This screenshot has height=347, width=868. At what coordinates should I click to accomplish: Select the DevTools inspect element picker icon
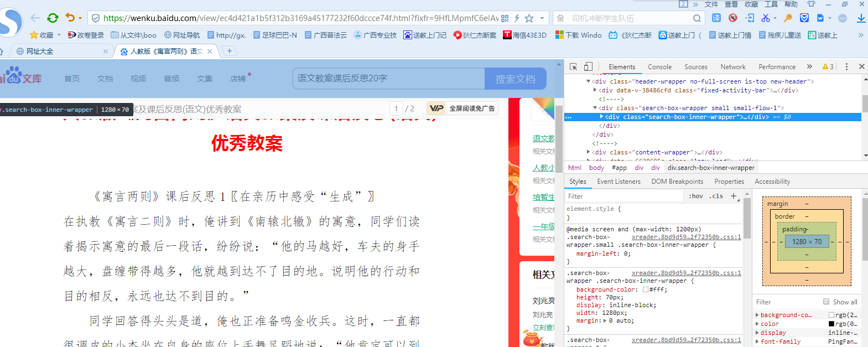coord(574,66)
